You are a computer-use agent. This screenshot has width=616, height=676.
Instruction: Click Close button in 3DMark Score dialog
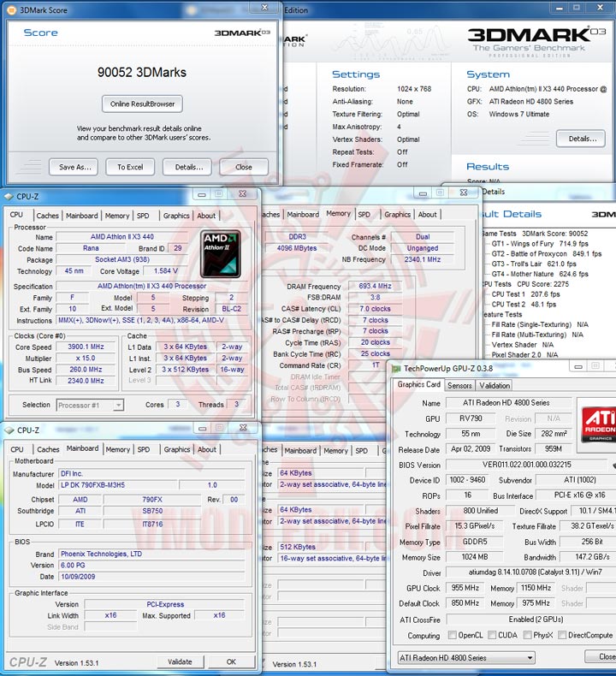click(244, 167)
